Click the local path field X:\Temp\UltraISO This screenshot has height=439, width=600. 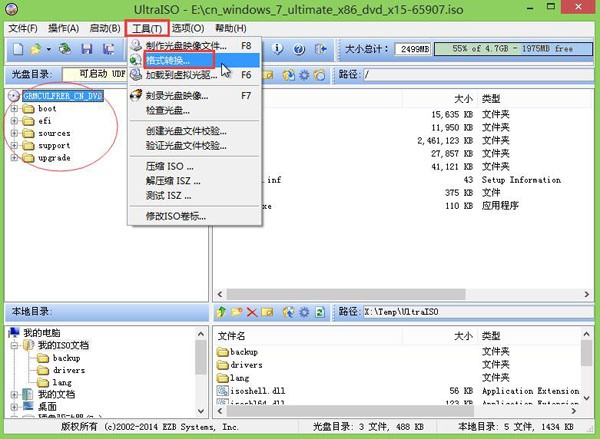(478, 312)
